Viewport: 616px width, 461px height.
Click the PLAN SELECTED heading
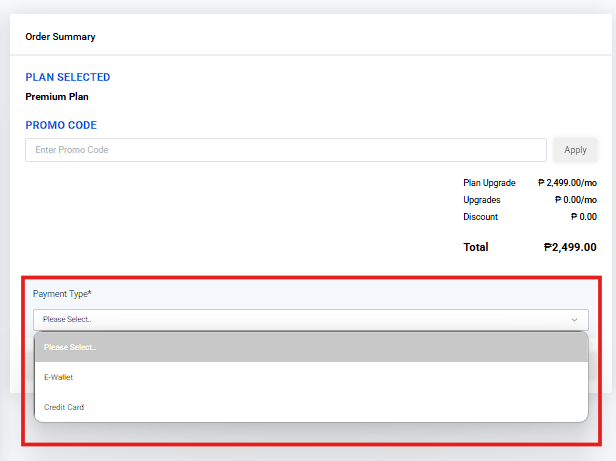click(x=68, y=77)
